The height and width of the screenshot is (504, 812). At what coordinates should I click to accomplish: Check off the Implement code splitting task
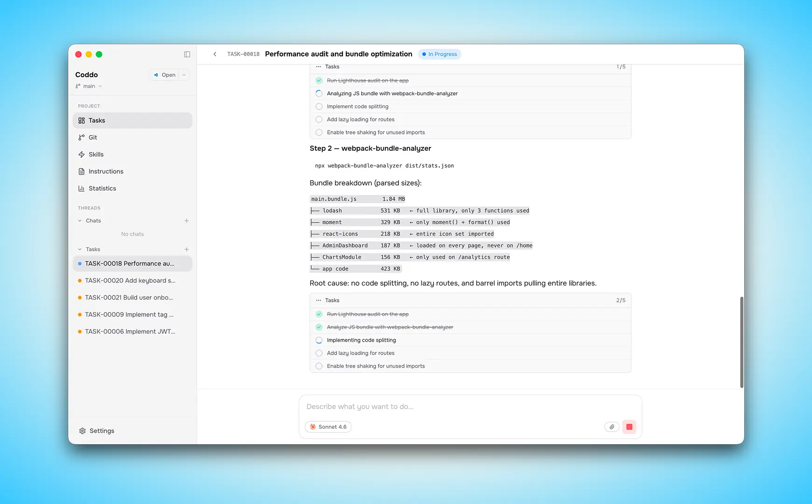(x=319, y=106)
